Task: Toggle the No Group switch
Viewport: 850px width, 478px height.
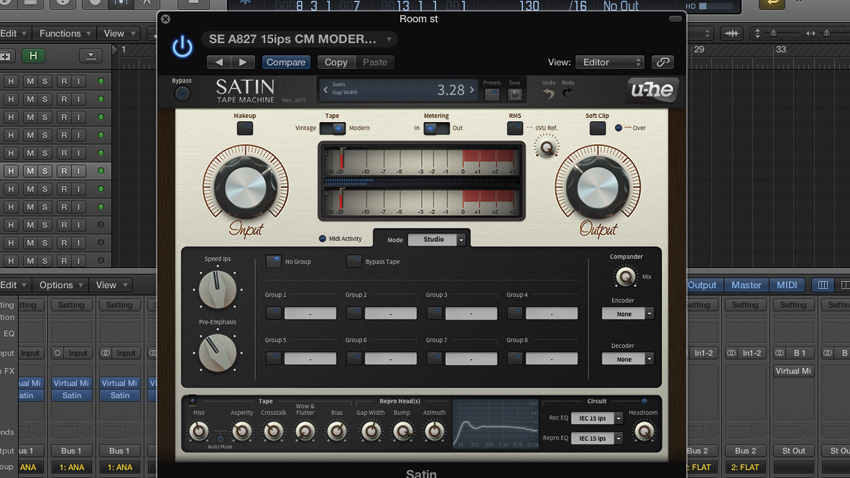Action: tap(274, 261)
